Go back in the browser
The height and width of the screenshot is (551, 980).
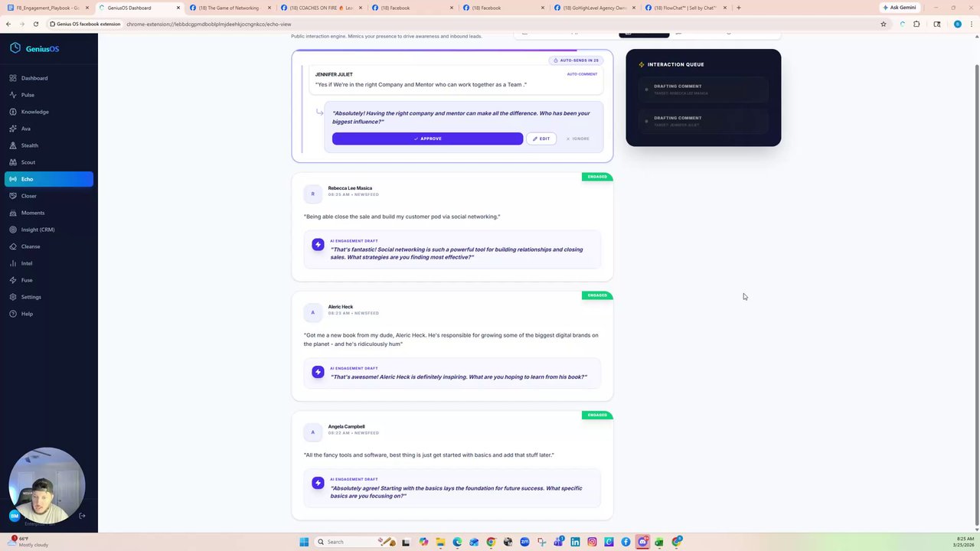pos(8,24)
